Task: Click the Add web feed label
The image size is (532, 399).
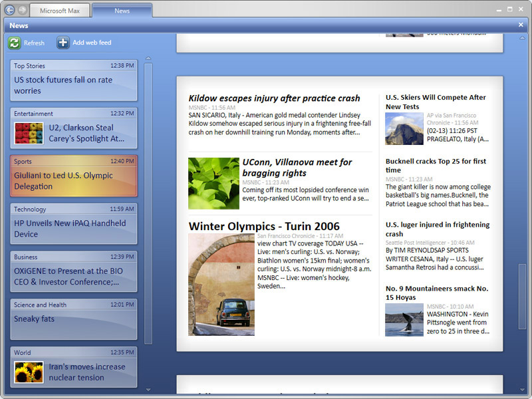Action: (x=92, y=43)
